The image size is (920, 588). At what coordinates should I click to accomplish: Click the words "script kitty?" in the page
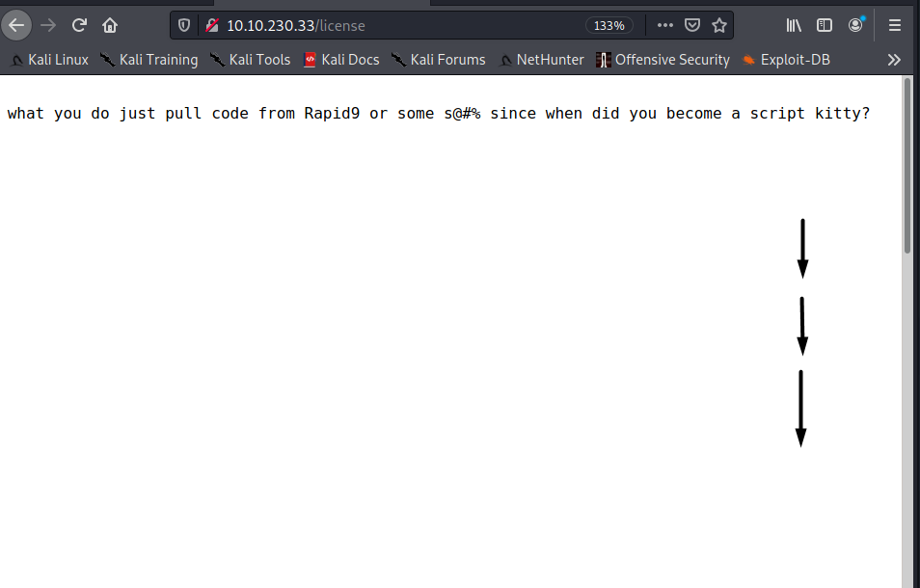[x=810, y=113]
